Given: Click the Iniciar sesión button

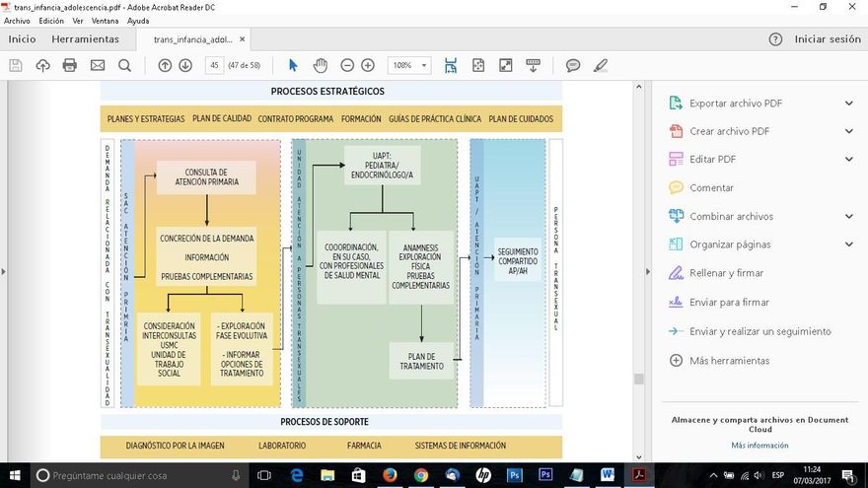Looking at the screenshot, I should click(x=828, y=39).
